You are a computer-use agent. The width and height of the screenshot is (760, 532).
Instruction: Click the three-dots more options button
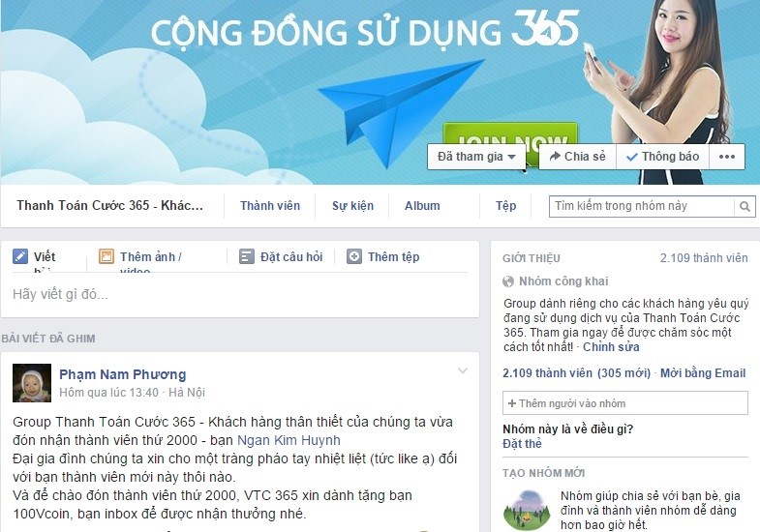[x=727, y=157]
